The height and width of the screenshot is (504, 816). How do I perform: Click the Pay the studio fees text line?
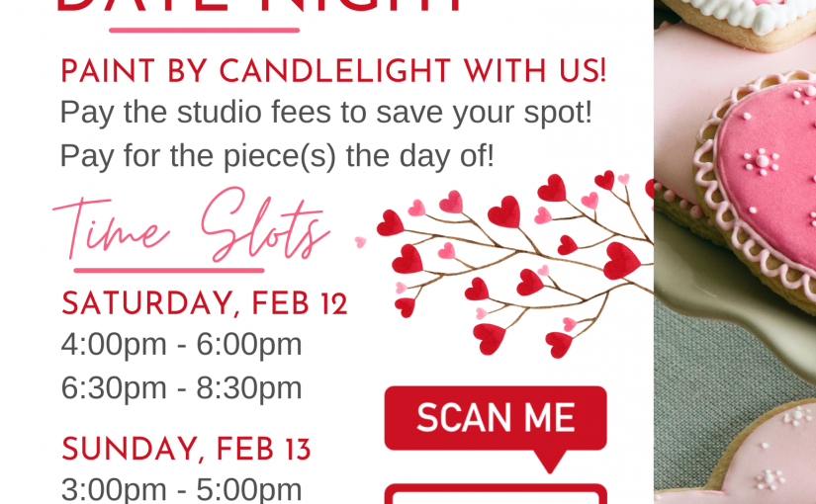(326, 113)
